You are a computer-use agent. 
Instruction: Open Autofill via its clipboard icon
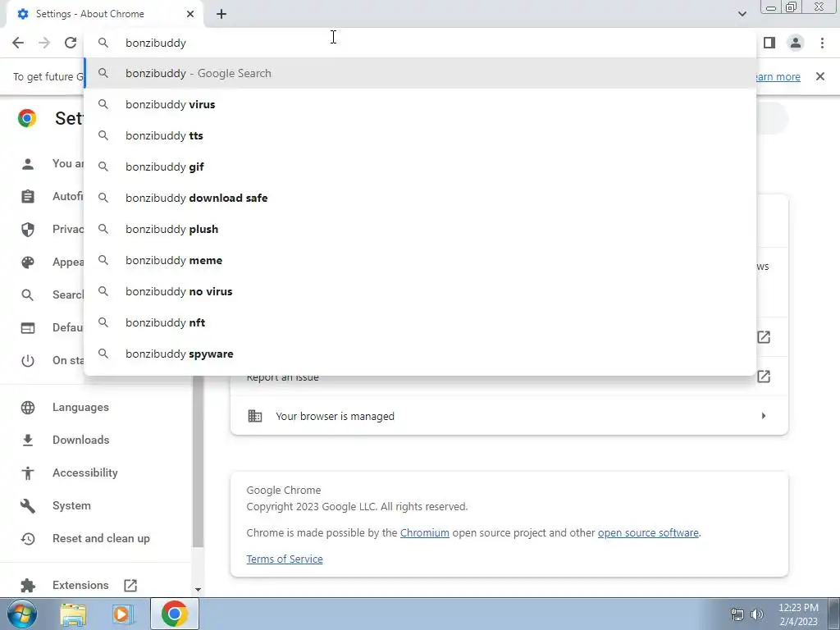pos(27,197)
